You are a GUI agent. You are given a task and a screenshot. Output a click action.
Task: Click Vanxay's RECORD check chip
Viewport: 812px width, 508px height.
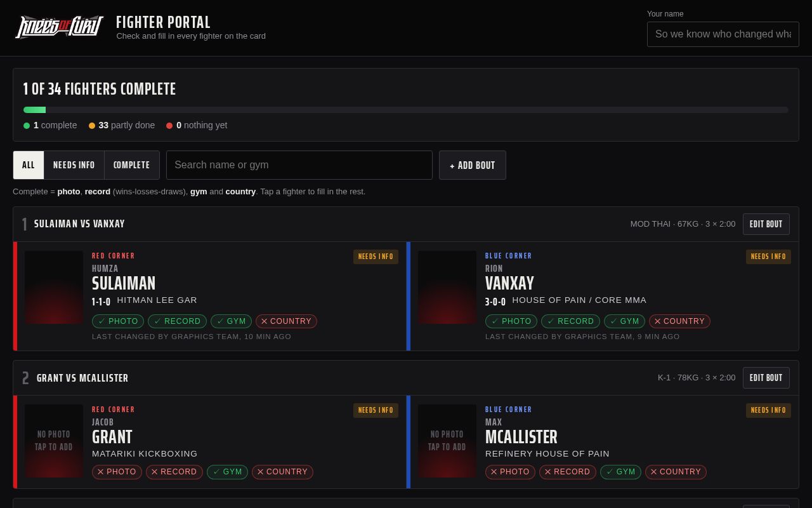571,321
